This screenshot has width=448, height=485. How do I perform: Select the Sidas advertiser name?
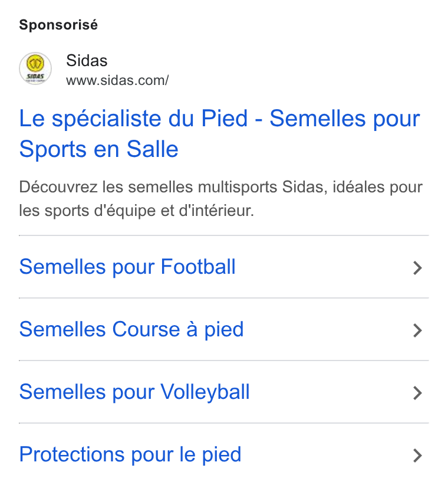click(87, 60)
